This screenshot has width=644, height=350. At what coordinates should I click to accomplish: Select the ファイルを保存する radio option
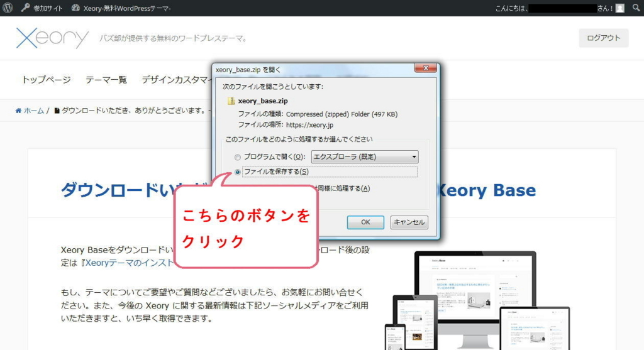[x=237, y=172]
